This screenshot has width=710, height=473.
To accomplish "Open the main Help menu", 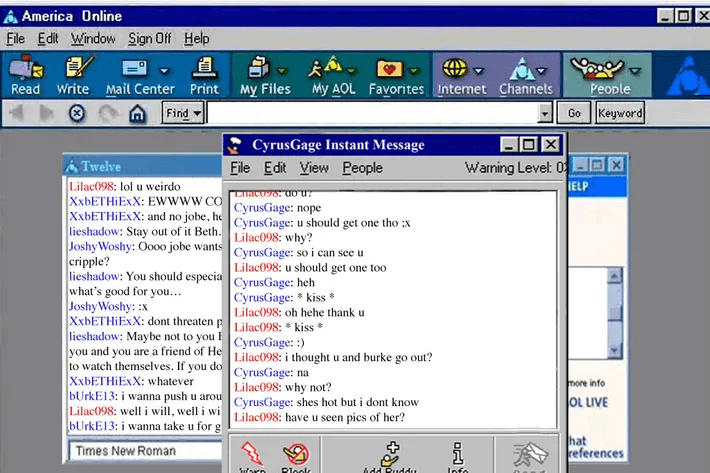I will pos(197,39).
